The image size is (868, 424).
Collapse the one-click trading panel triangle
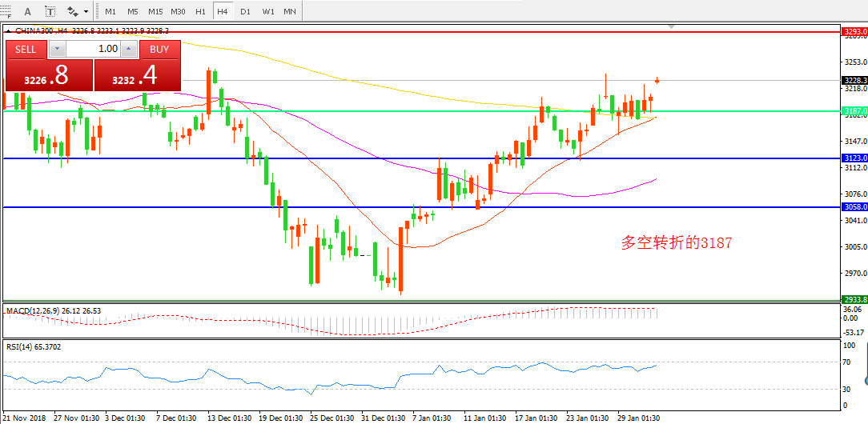coord(9,31)
